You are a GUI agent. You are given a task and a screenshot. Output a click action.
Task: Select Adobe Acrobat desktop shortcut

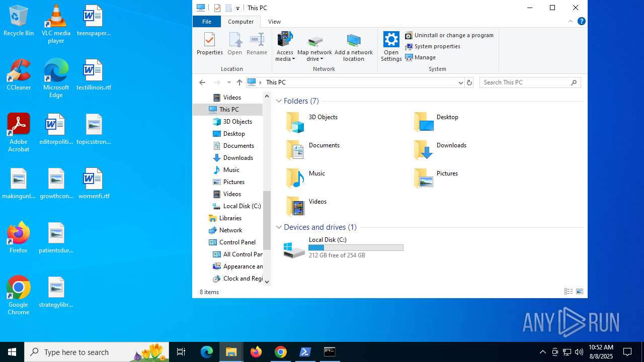19,133
